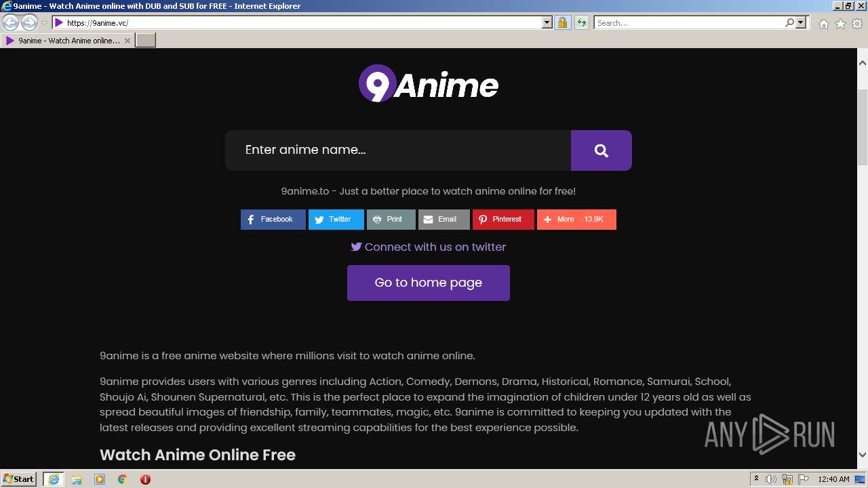Open Connect with us on twitter link

pos(429,247)
